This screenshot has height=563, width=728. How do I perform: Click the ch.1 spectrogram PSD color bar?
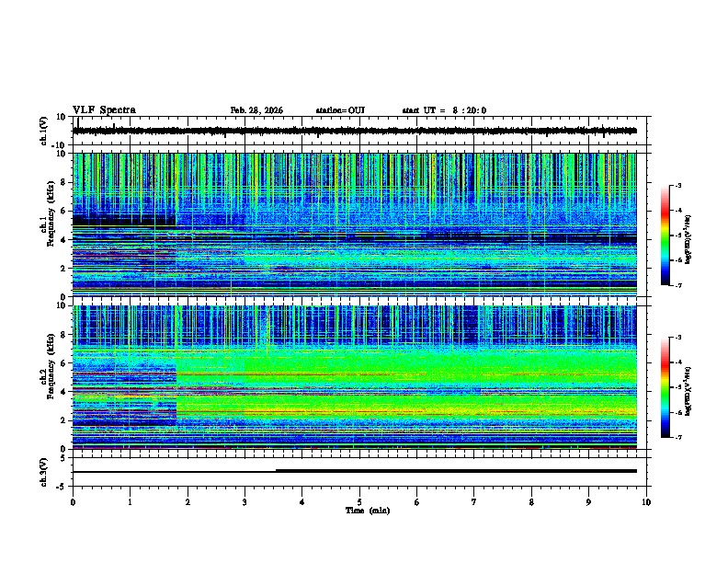pos(665,236)
